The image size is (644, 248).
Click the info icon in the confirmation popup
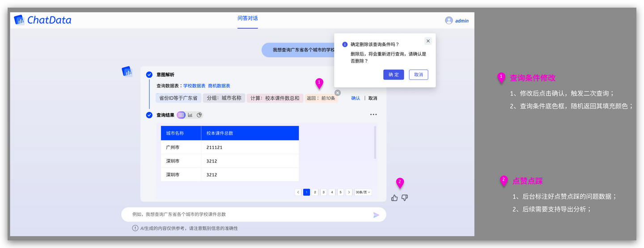pos(345,44)
